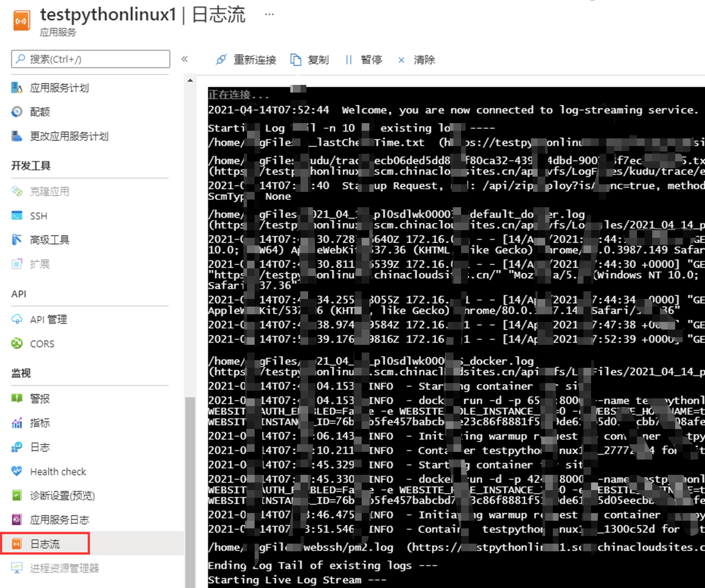Open 指标 metrics chart icon
The width and height of the screenshot is (705, 588).
(x=17, y=423)
